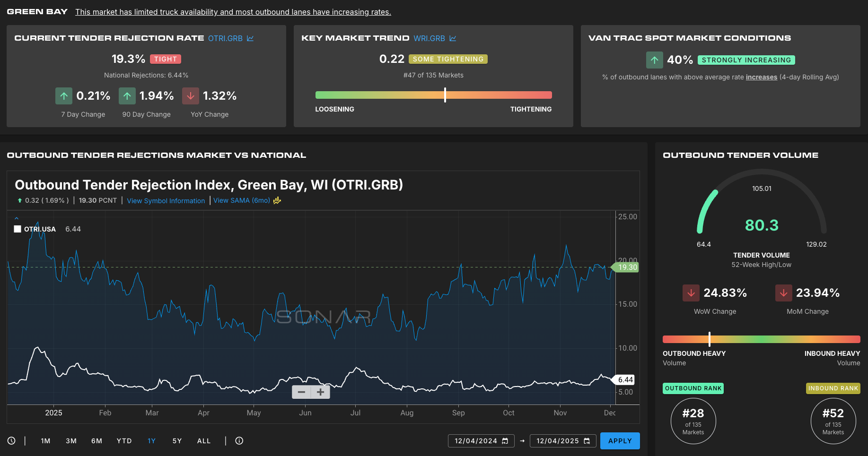Screen dimensions: 868x456
Task: Open calendar picker for start date 12/04/2024
Action: click(x=505, y=441)
